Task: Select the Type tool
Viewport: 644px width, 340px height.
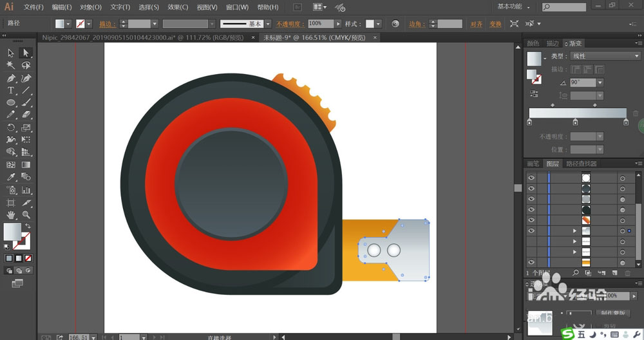Action: tap(11, 90)
